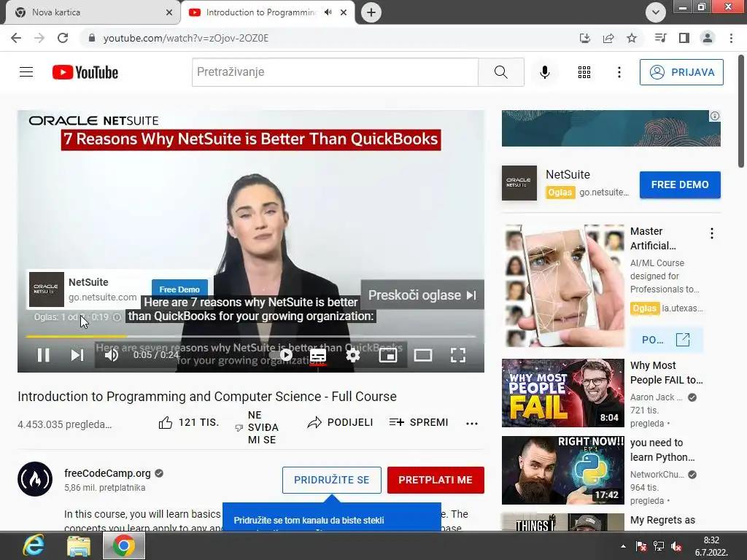
Task: Open ad info icon next to Oglas
Action: [117, 317]
